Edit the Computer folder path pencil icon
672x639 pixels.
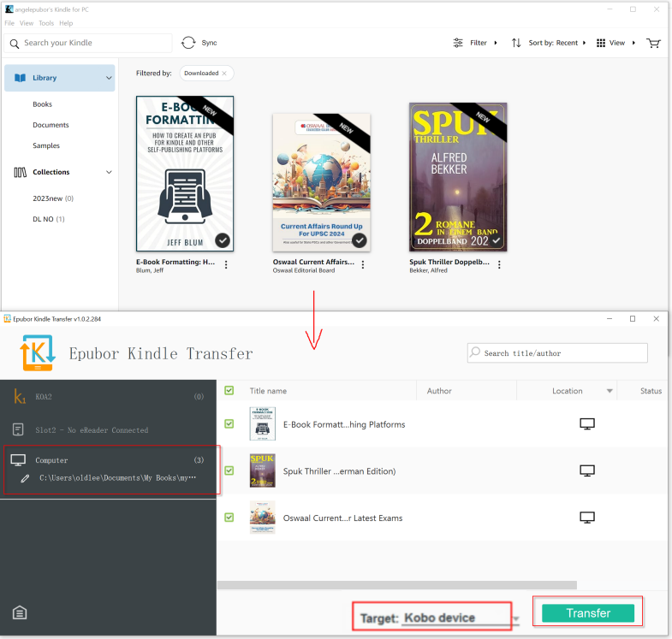click(x=26, y=478)
